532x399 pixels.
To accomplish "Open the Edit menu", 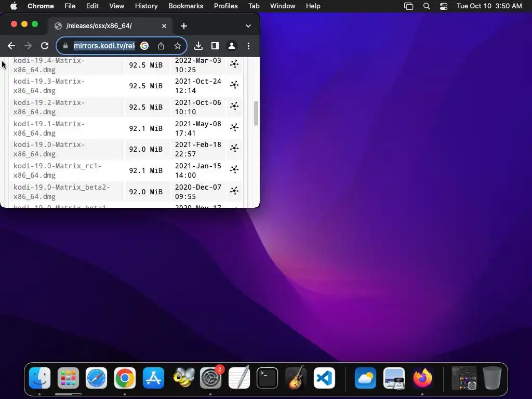I will pos(92,6).
